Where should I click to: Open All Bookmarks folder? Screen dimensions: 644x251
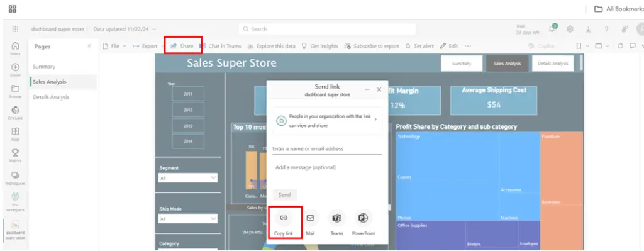(x=619, y=9)
